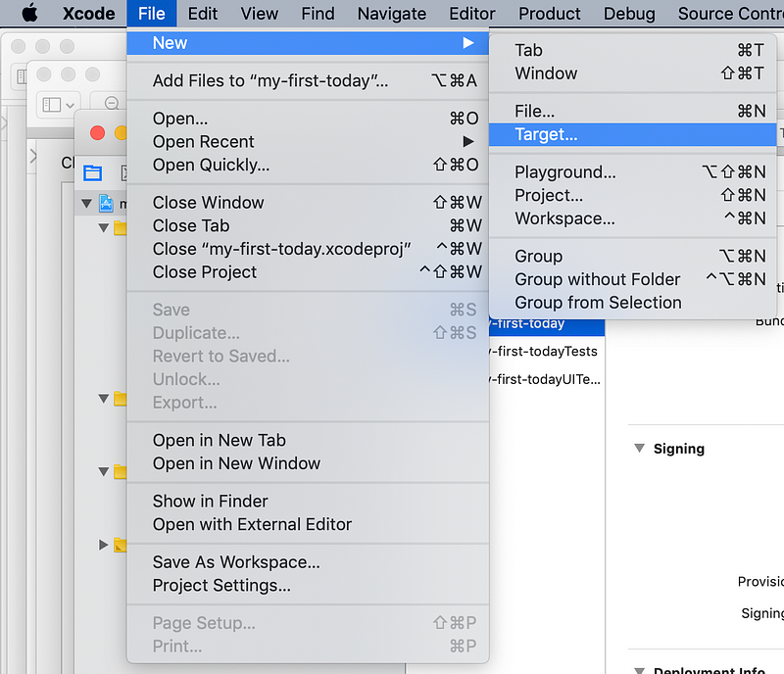Screen dimensions: 784x674
Task: Open the Find menu
Action: [x=318, y=14]
